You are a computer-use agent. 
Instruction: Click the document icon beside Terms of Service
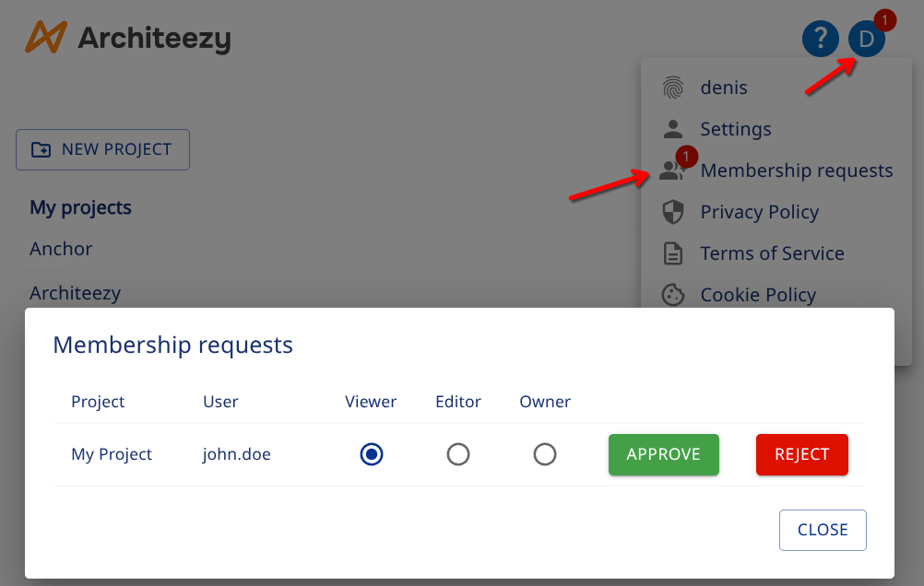(x=672, y=253)
